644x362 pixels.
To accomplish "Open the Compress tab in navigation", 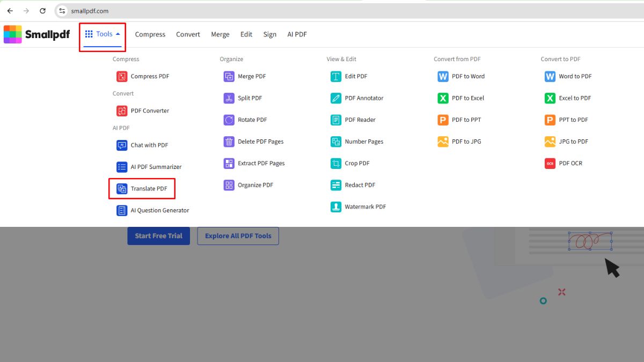I will (150, 34).
